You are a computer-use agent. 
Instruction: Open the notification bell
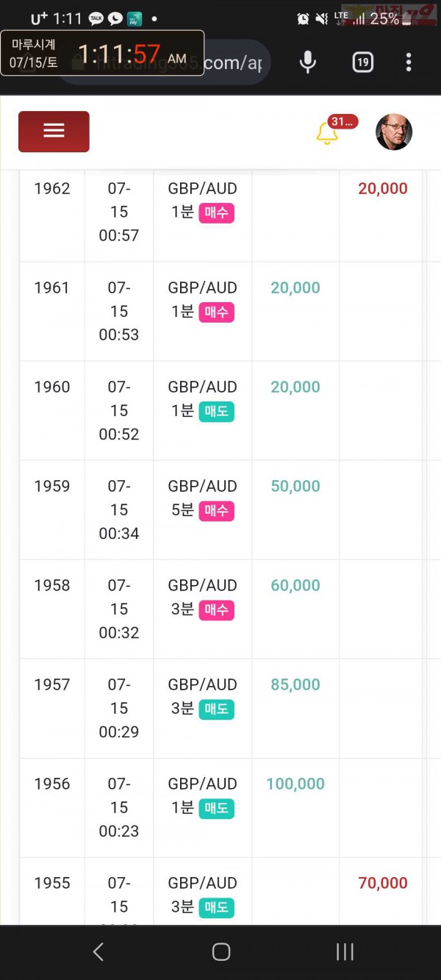pyautogui.click(x=327, y=134)
